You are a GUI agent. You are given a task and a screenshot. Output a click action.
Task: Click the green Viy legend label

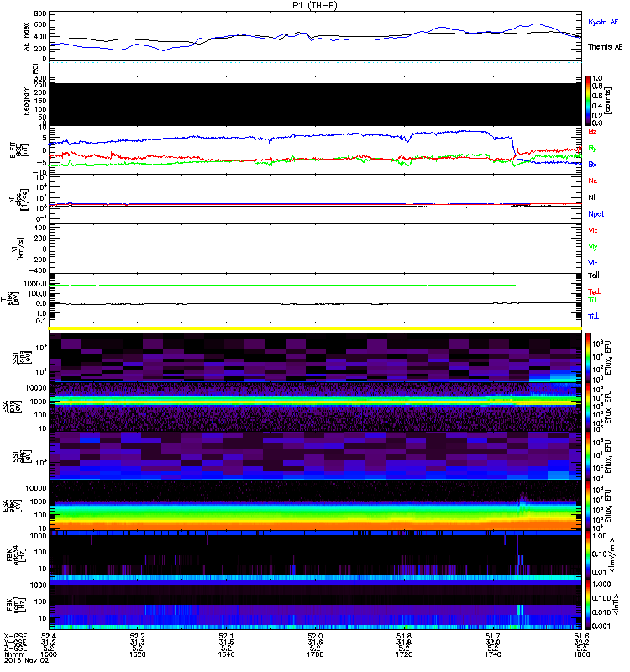click(x=593, y=247)
